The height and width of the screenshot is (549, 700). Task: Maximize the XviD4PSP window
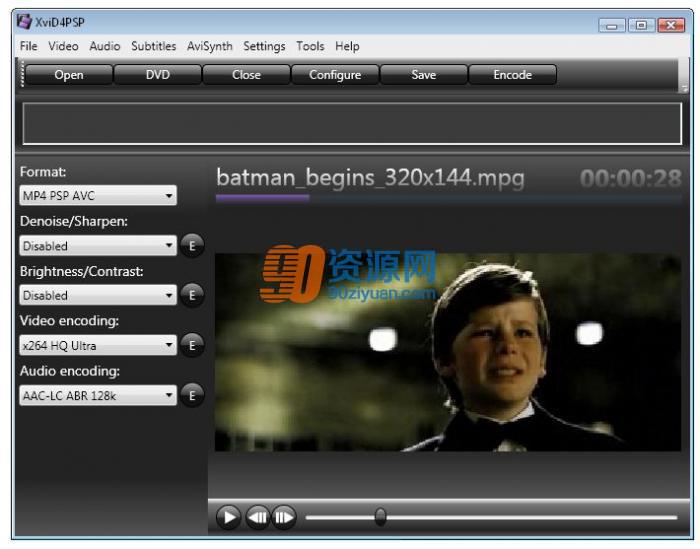click(x=641, y=25)
